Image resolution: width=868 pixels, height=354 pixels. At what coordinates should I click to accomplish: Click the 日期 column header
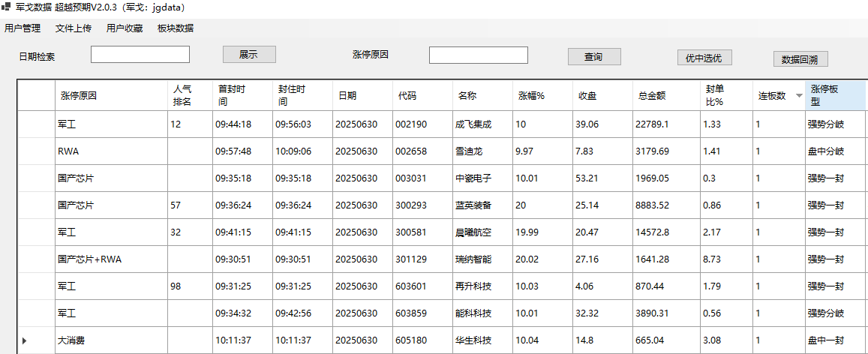(362, 96)
